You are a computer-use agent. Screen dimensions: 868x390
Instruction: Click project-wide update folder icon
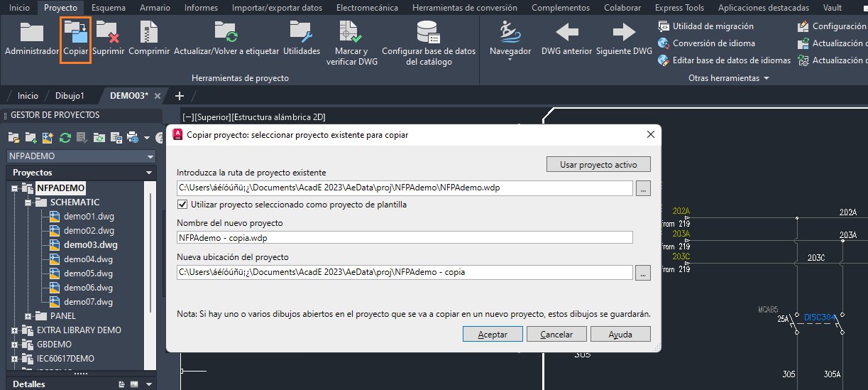[99, 137]
